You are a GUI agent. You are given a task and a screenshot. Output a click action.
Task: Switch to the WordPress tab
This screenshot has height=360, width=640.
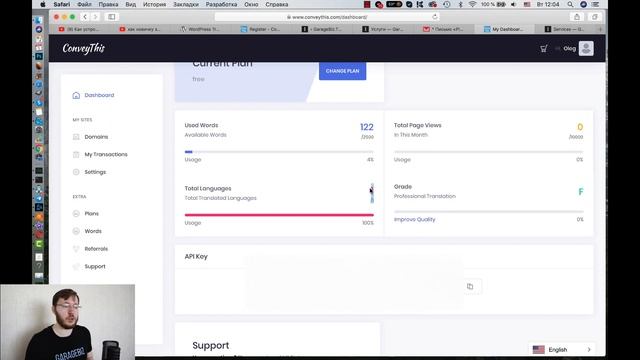pyautogui.click(x=200, y=29)
